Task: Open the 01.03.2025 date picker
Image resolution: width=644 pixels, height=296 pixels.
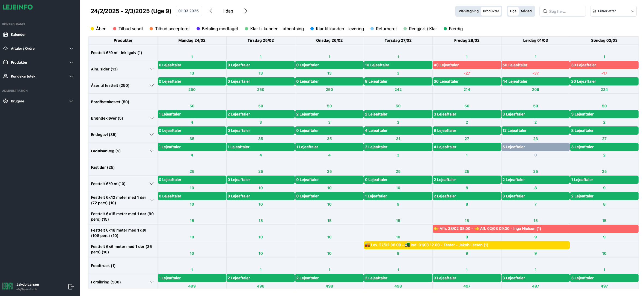Action: point(189,11)
